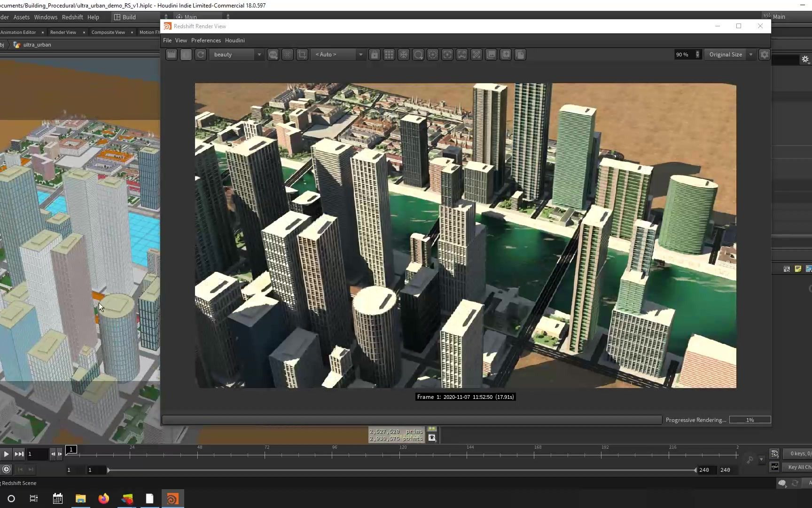Open File Explorer from the taskbar

pos(80,499)
